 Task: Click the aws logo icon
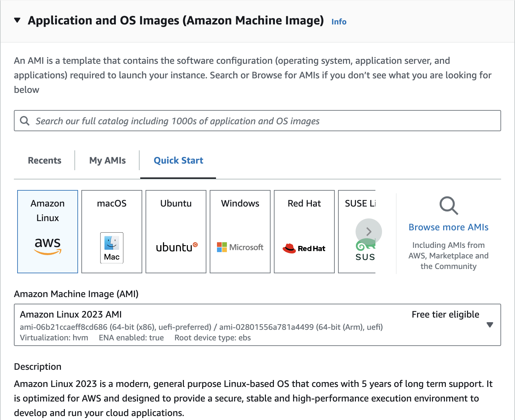pos(48,246)
